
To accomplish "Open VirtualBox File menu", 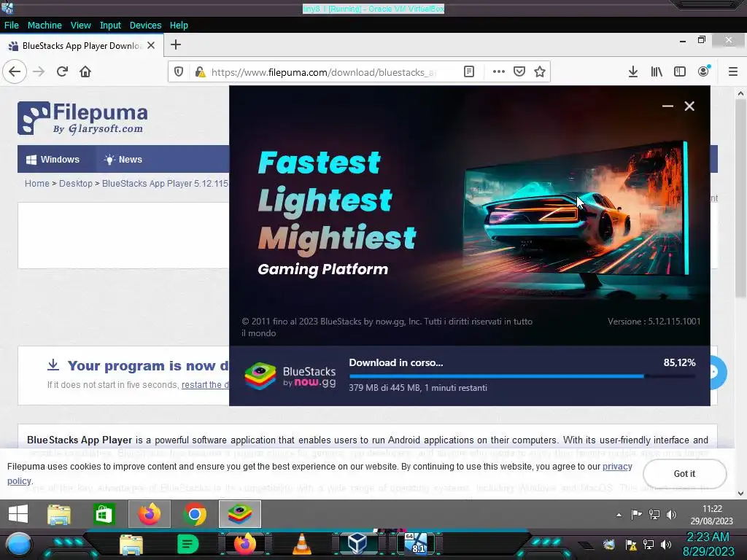I will 12,26.
